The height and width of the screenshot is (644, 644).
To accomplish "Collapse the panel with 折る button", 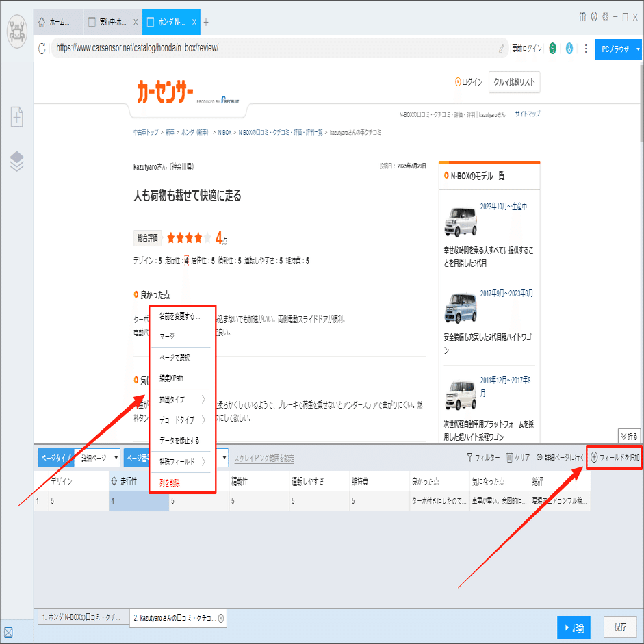I will click(629, 436).
